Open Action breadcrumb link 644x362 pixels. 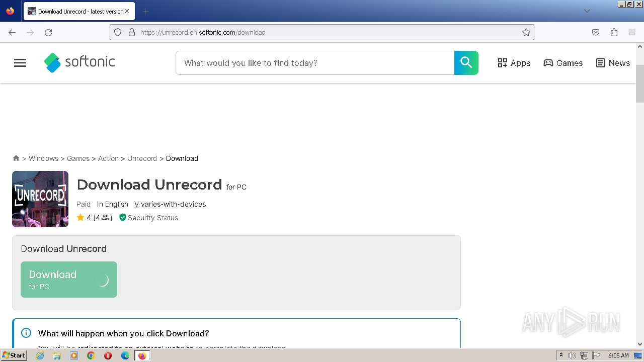point(108,158)
